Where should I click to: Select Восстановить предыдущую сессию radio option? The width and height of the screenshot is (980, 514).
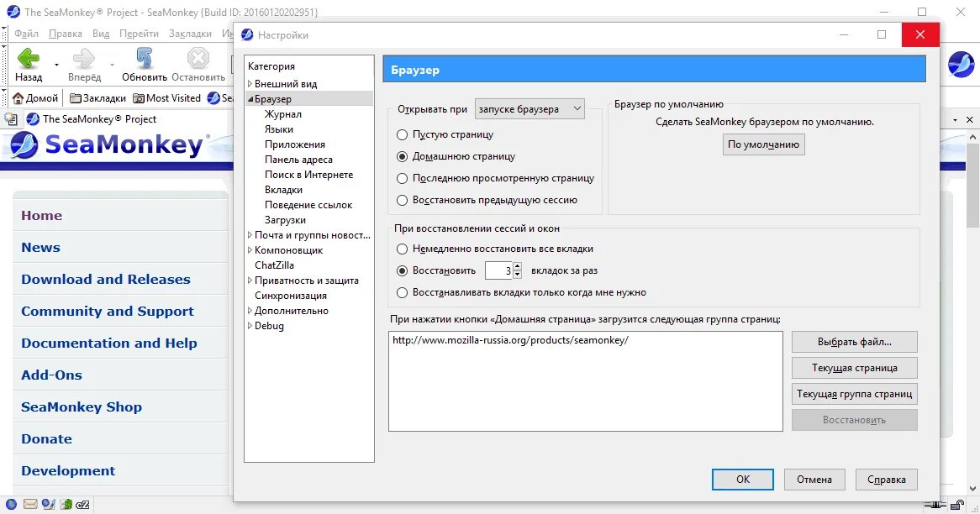(402, 200)
